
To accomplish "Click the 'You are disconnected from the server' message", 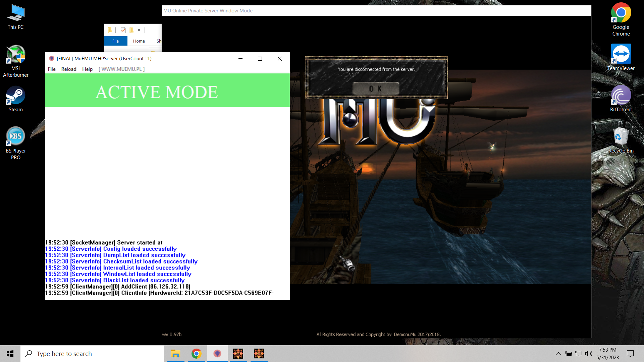I will [x=376, y=69].
